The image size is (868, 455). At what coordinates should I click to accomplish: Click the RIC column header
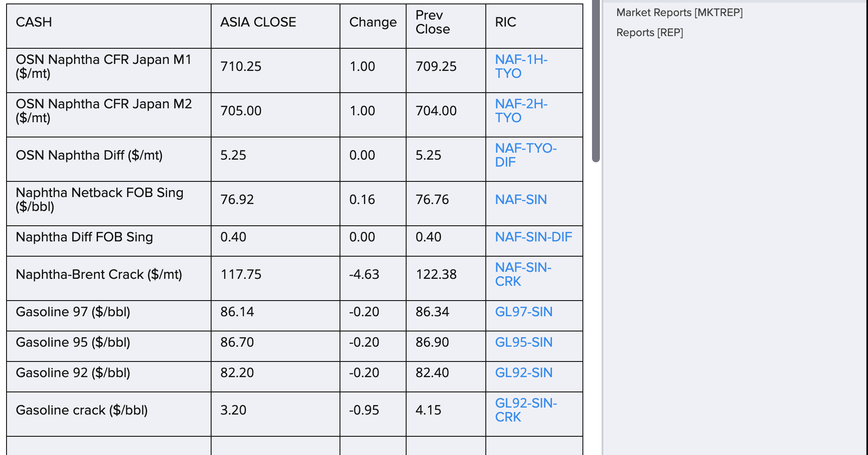tap(505, 22)
